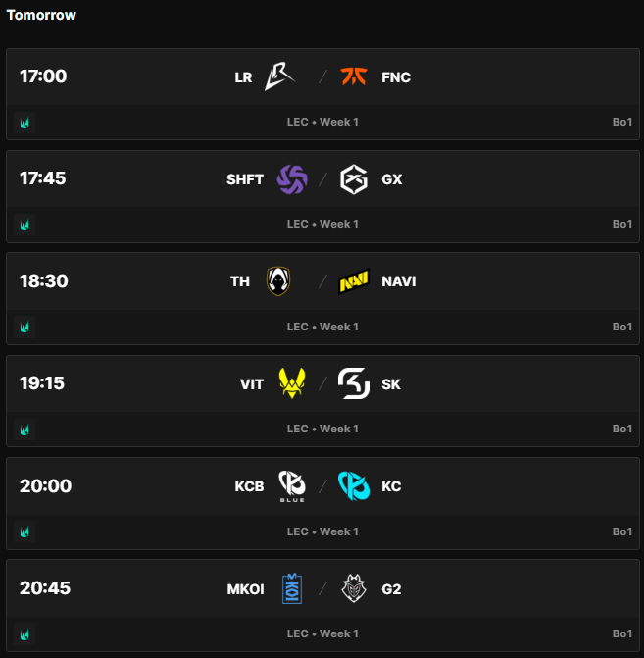Select the Movistar KOI blue logo
The width and height of the screenshot is (644, 658).
(x=292, y=588)
